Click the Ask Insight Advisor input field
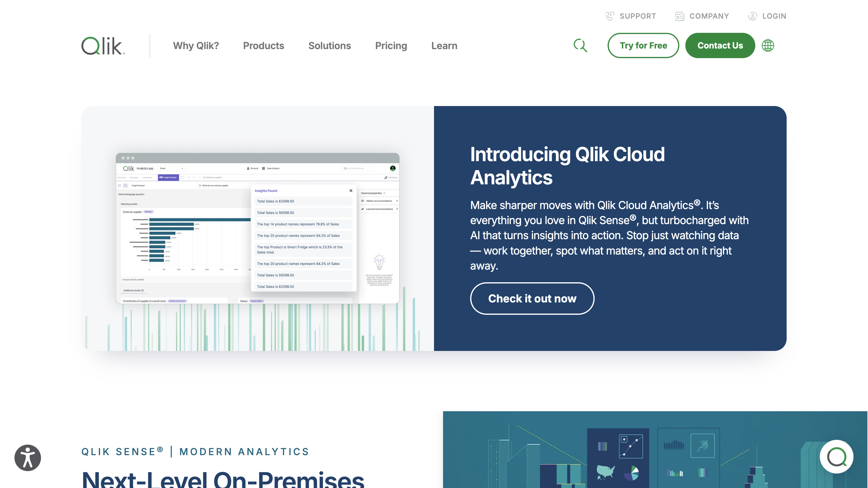 (x=358, y=168)
